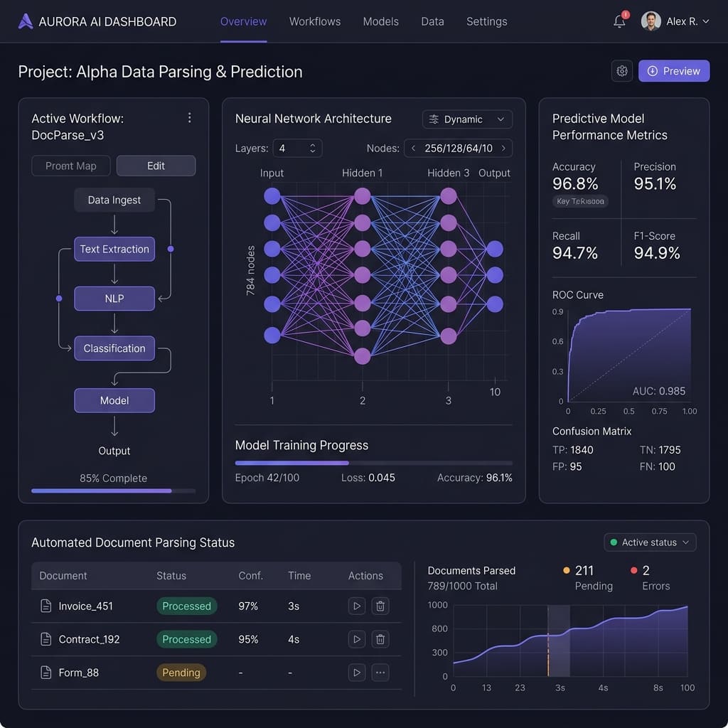This screenshot has height=728, width=728.
Task: Click the Pending status badge for Form_88
Action: pyautogui.click(x=181, y=673)
